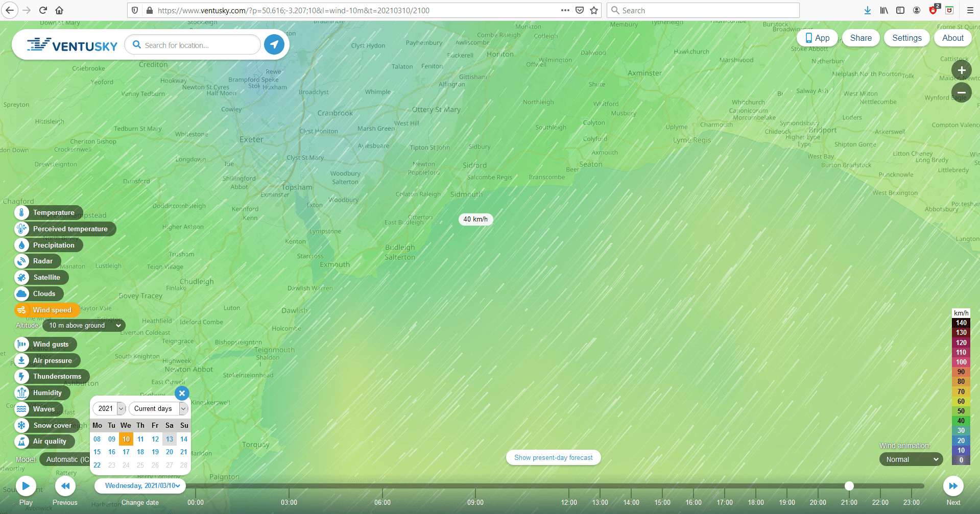Zoom in the map with plus button

961,70
